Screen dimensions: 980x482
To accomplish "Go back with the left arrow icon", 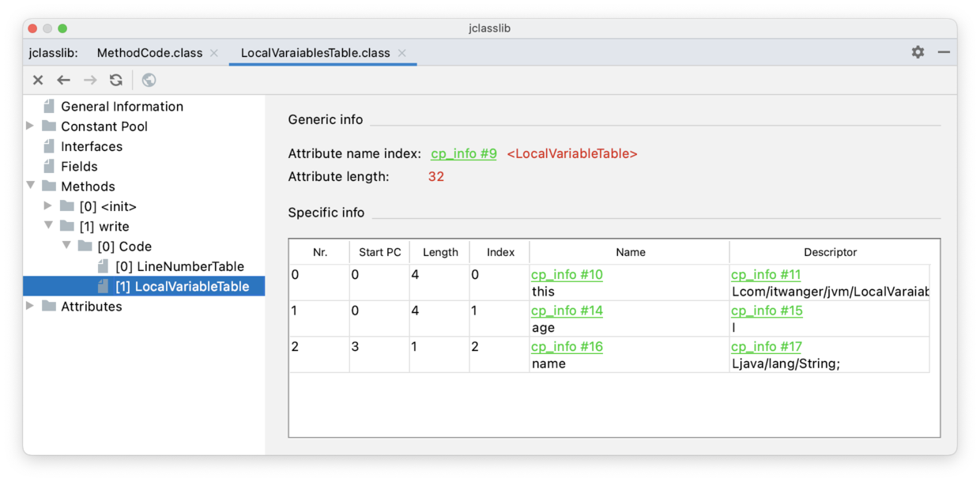I will click(x=64, y=80).
